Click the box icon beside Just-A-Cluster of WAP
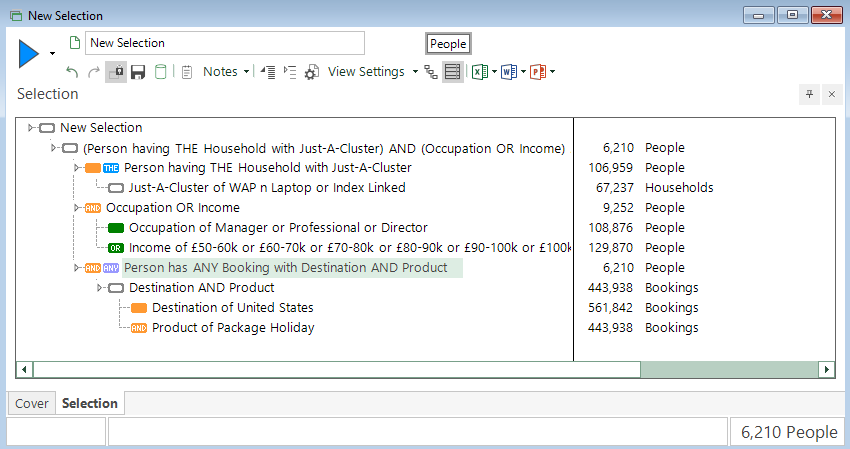Screen dimensions: 850x449 [116, 188]
